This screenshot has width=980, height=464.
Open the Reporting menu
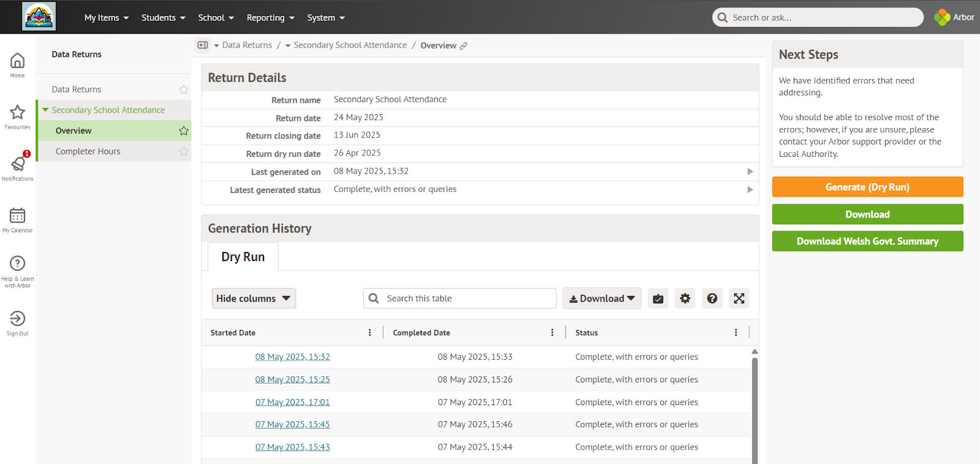click(x=270, y=18)
